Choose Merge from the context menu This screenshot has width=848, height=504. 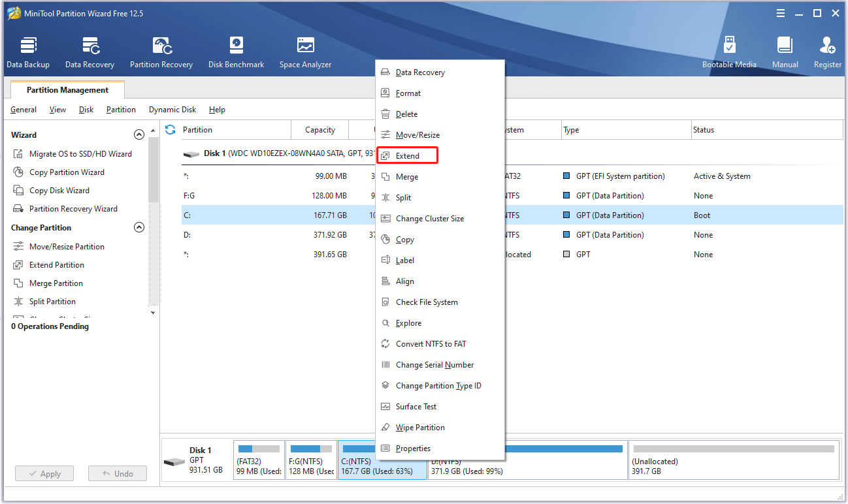point(439,177)
